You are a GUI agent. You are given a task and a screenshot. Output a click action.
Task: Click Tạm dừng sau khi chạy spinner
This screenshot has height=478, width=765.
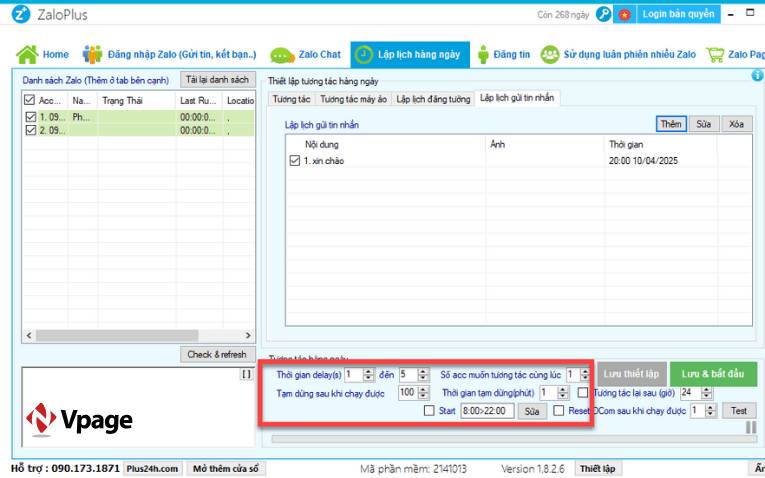(414, 393)
